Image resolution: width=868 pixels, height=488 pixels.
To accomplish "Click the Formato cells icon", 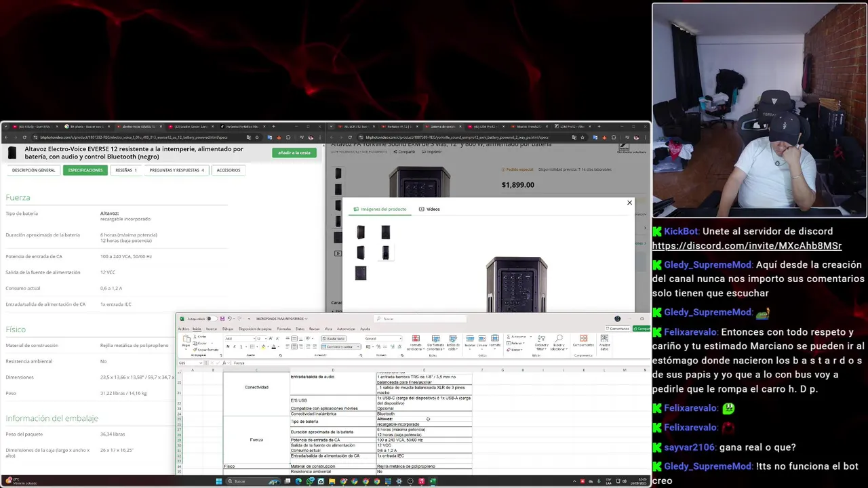I will click(x=495, y=339).
